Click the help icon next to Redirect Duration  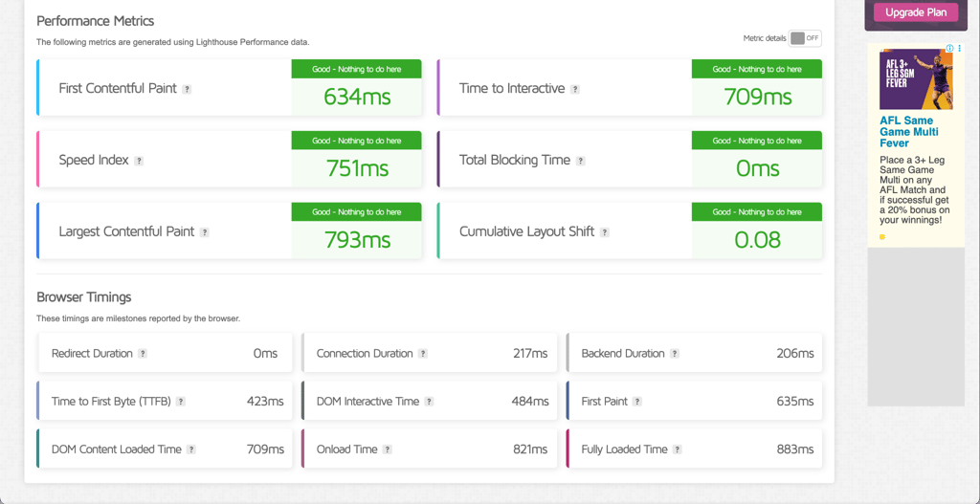click(143, 354)
